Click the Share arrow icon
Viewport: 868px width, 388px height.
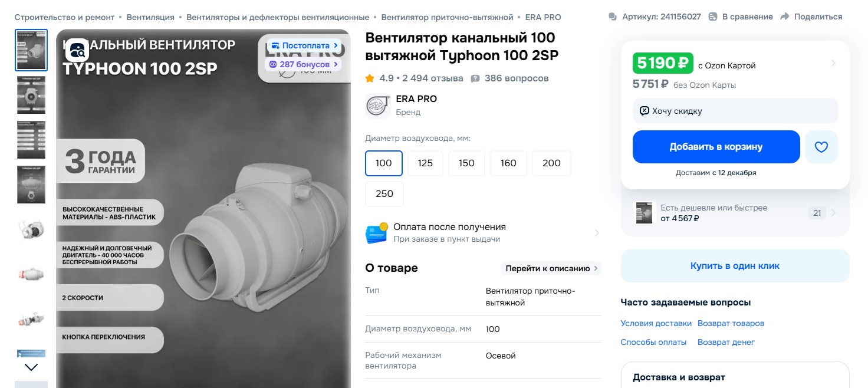coord(784,17)
